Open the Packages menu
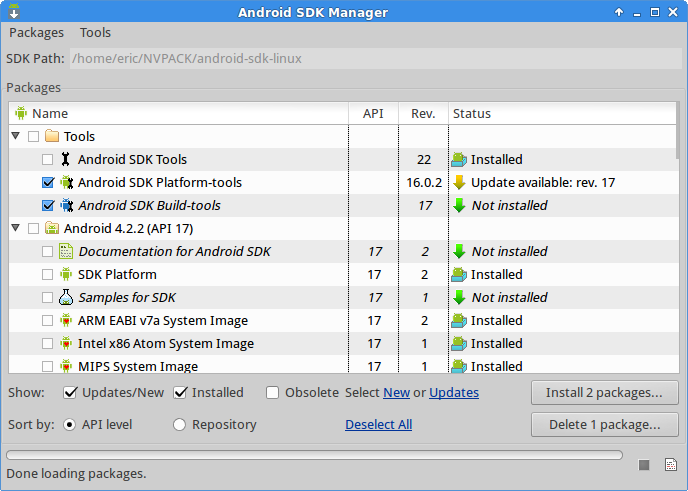This screenshot has height=491, width=688. [36, 32]
